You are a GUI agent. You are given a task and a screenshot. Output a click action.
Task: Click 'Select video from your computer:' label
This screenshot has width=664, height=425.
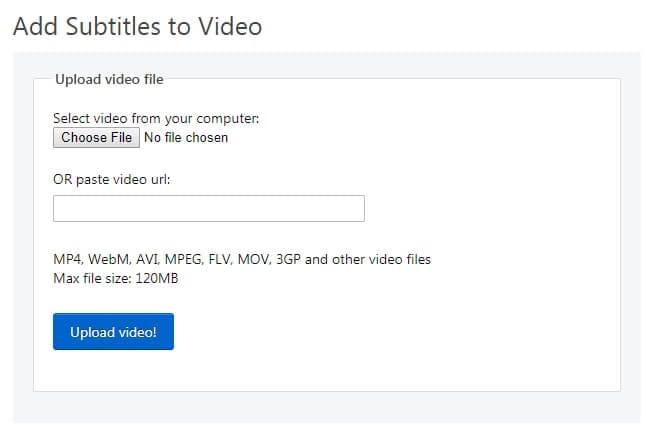pos(156,118)
